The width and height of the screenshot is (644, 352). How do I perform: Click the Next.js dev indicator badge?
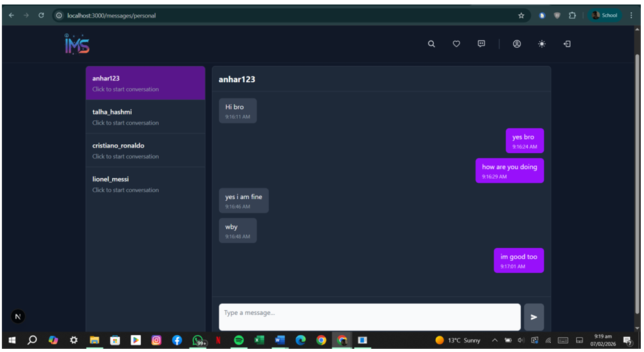pyautogui.click(x=18, y=316)
